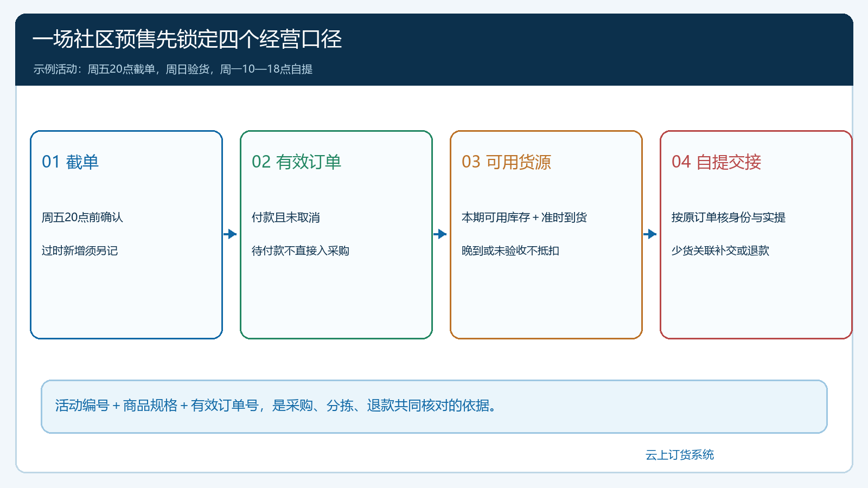868x488 pixels.
Task: Click the line 过时新增须另记
Action: click(80, 251)
